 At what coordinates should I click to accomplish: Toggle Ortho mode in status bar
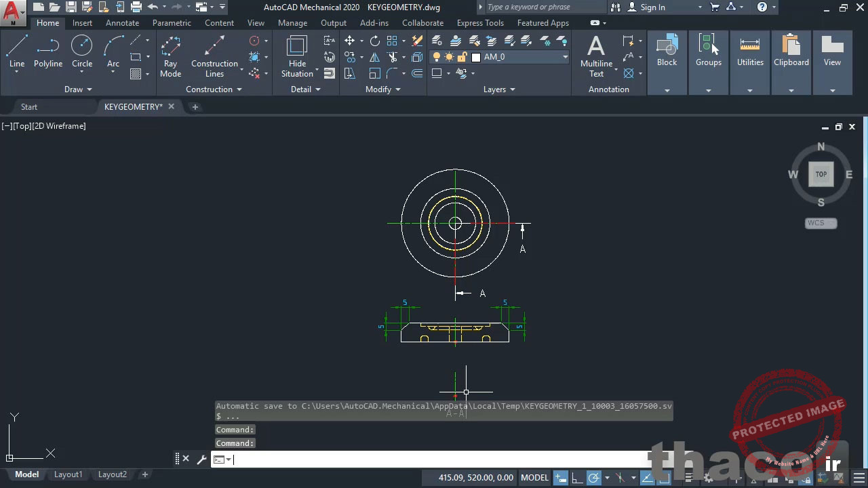click(x=578, y=477)
